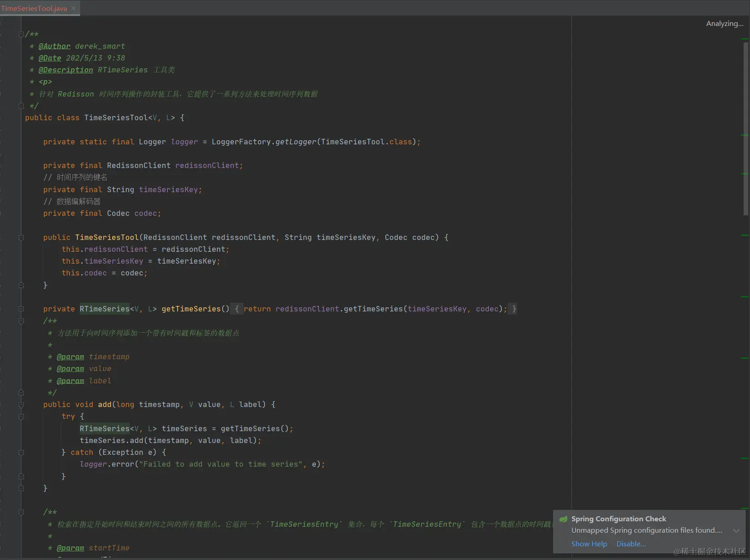The width and height of the screenshot is (750, 560).
Task: Click the timeSeriesKey field name
Action: [168, 190]
